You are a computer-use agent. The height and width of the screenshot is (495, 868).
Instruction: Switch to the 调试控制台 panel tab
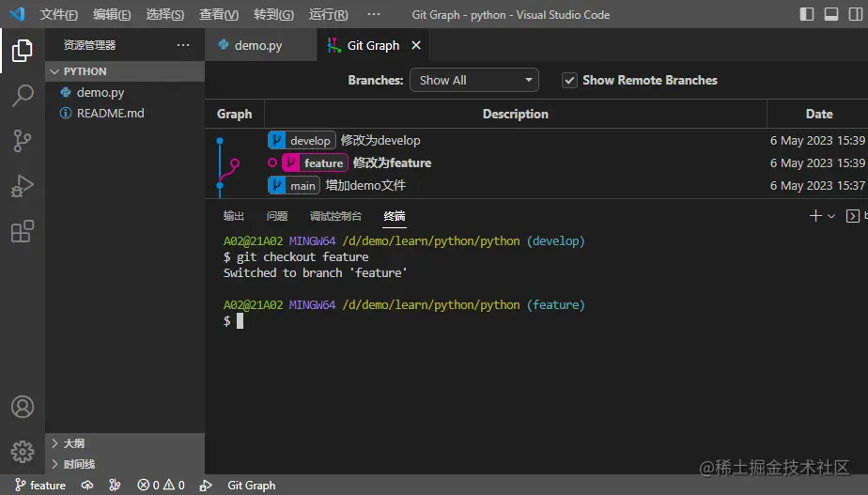click(335, 216)
